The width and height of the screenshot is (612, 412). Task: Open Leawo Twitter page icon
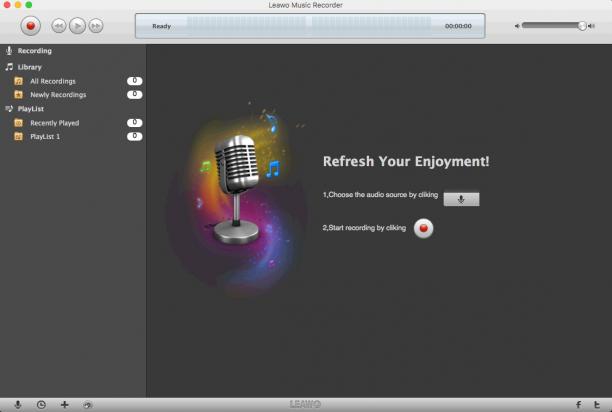597,405
